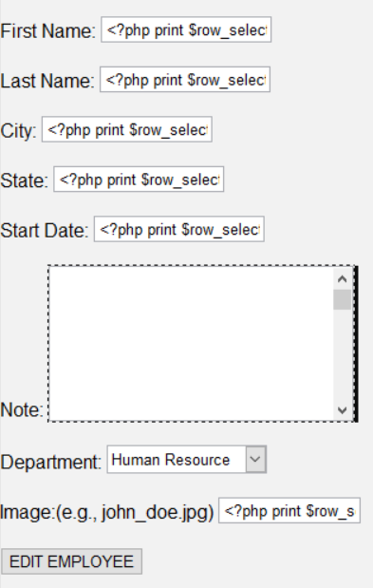Activate the State input field
The image size is (373, 588).
point(139,180)
